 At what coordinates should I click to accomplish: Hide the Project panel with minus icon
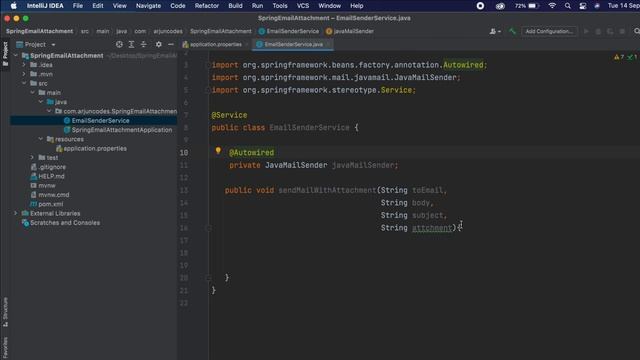171,44
